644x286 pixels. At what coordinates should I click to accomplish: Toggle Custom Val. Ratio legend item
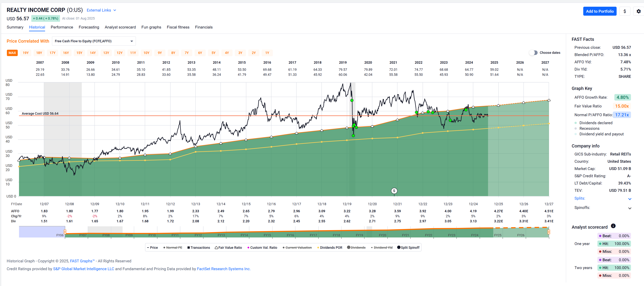(x=262, y=247)
